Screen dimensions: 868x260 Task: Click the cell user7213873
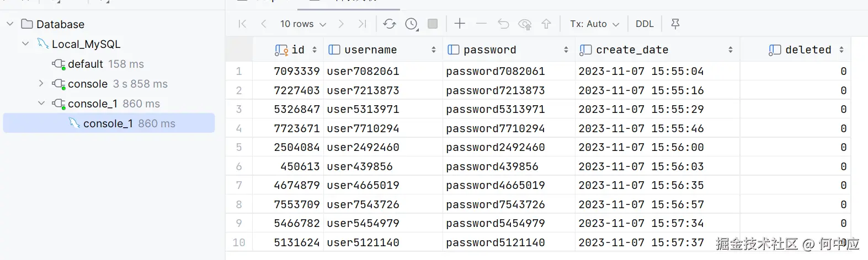click(383, 90)
